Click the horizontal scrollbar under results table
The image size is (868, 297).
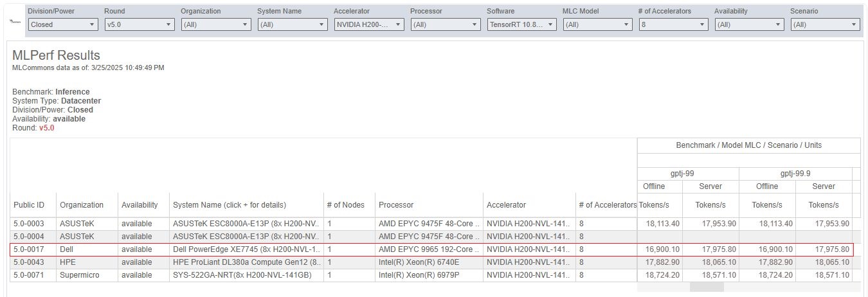[707, 287]
